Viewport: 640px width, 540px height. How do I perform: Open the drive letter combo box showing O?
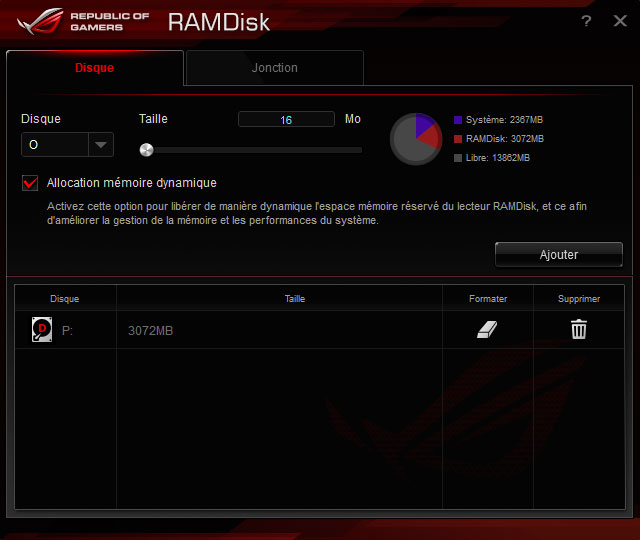click(57, 145)
